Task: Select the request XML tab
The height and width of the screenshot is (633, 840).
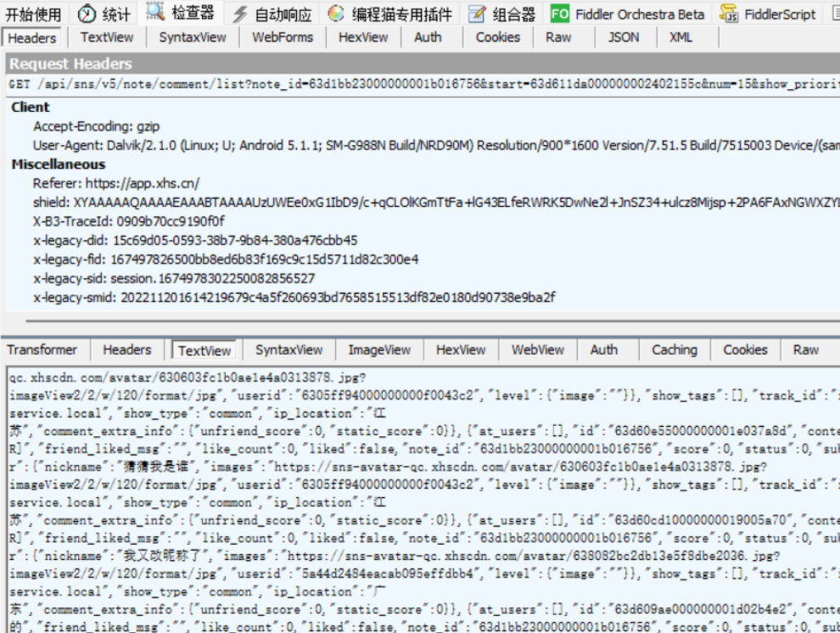Action: coord(680,37)
